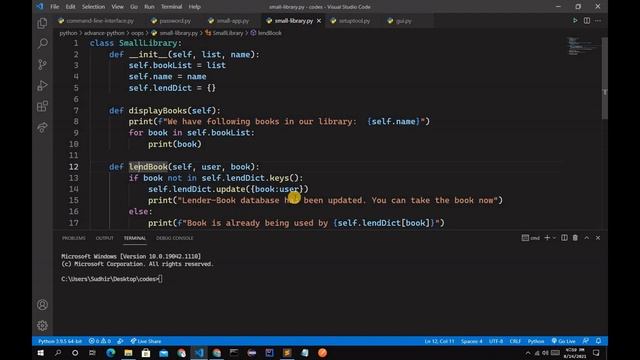Change language mode via Python status item
Screen dimensions: 640x360
click(536, 341)
